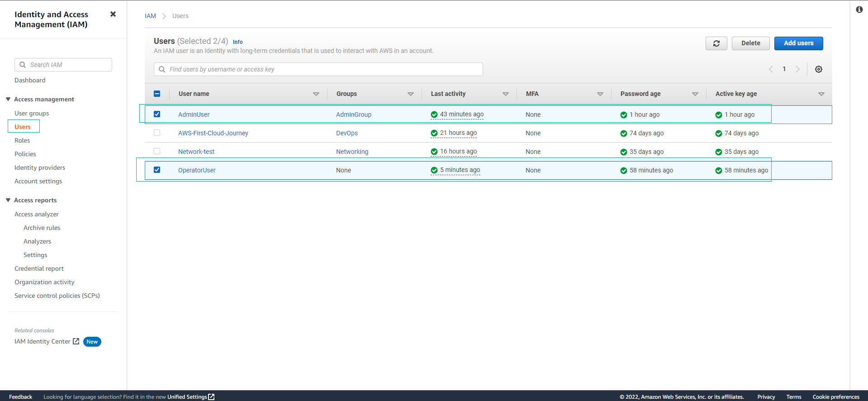Screen dimensions: 868x401
Task: Open the Network-test user link
Action: click(196, 152)
